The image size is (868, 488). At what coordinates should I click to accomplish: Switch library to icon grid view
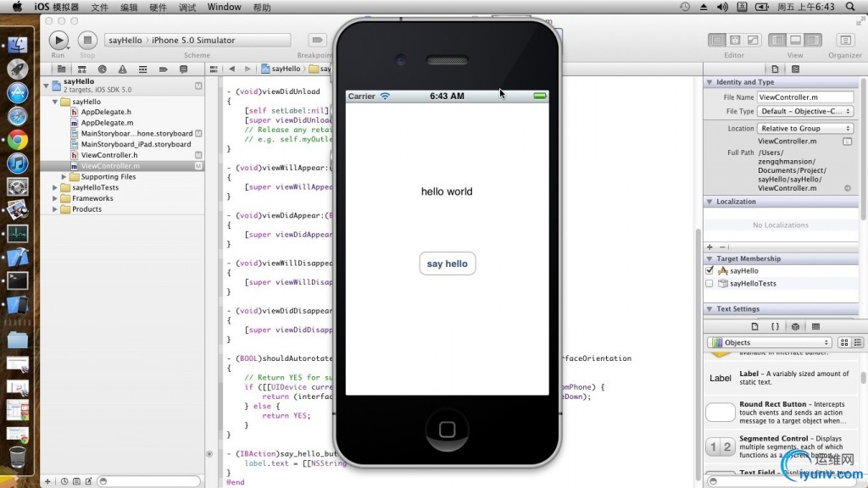click(x=844, y=342)
